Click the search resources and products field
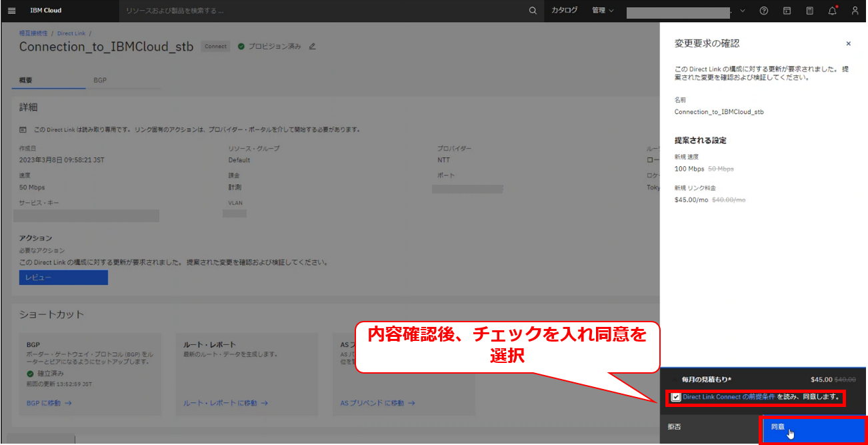Viewport: 868px width, 445px height. pos(320,11)
